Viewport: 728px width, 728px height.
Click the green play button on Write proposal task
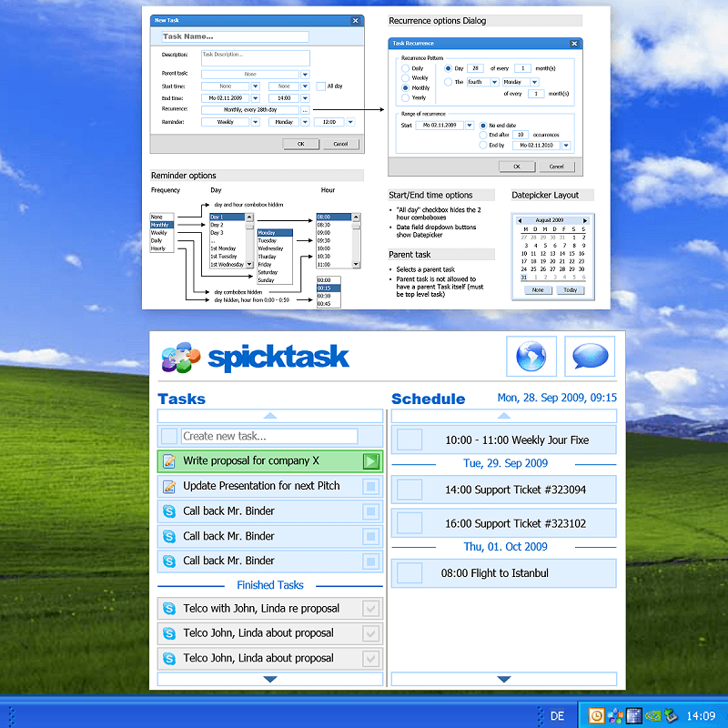click(x=370, y=461)
